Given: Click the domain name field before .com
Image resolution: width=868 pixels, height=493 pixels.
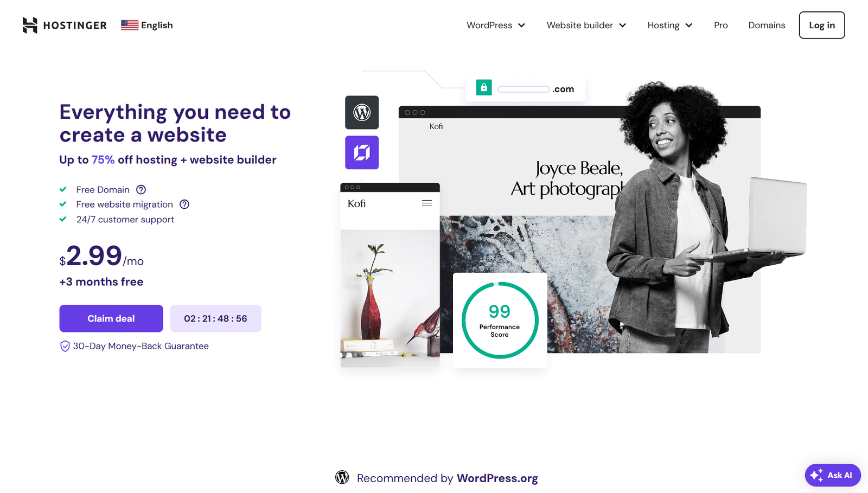Looking at the screenshot, I should coord(524,89).
